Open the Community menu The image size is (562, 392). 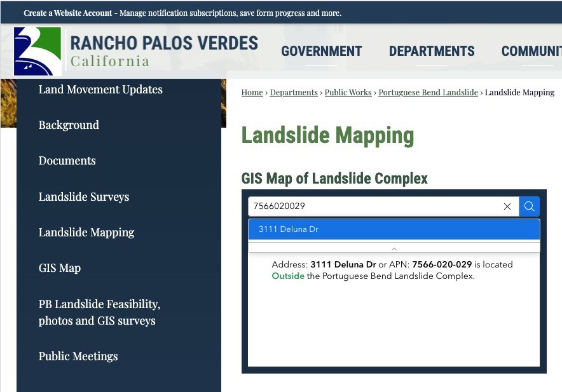pos(531,51)
